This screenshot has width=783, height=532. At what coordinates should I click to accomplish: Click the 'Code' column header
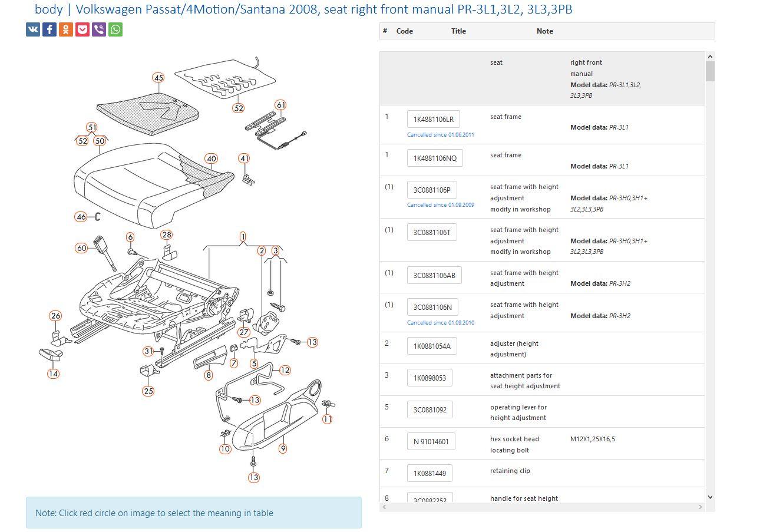405,31
